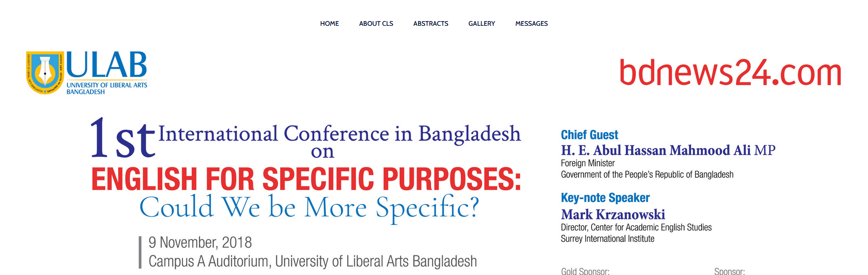Open the ABOUT CLS page

coord(376,23)
